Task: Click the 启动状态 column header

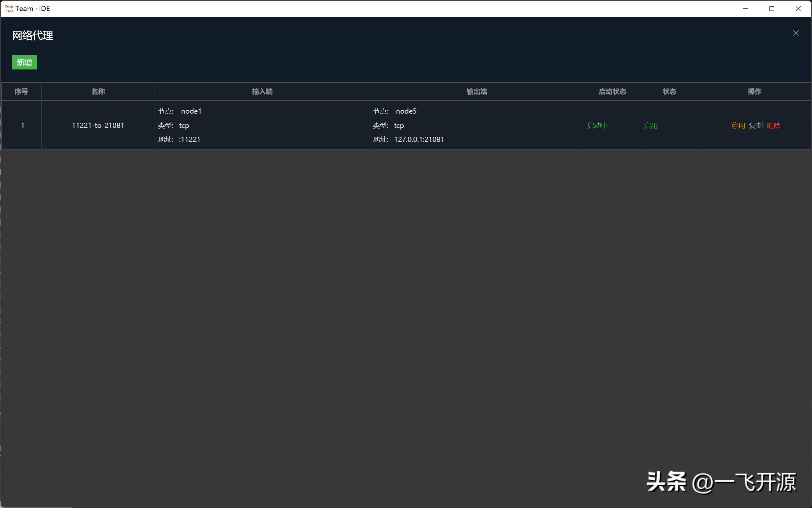Action: click(612, 92)
